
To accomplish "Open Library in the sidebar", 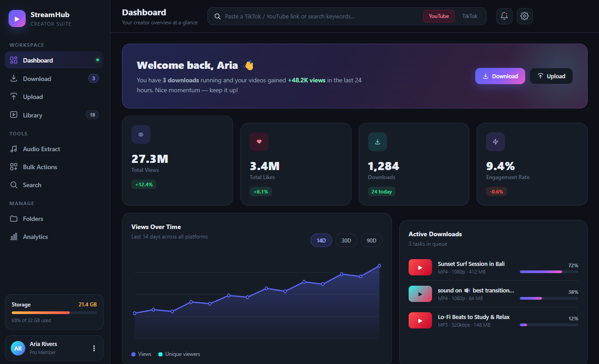I will (54, 115).
